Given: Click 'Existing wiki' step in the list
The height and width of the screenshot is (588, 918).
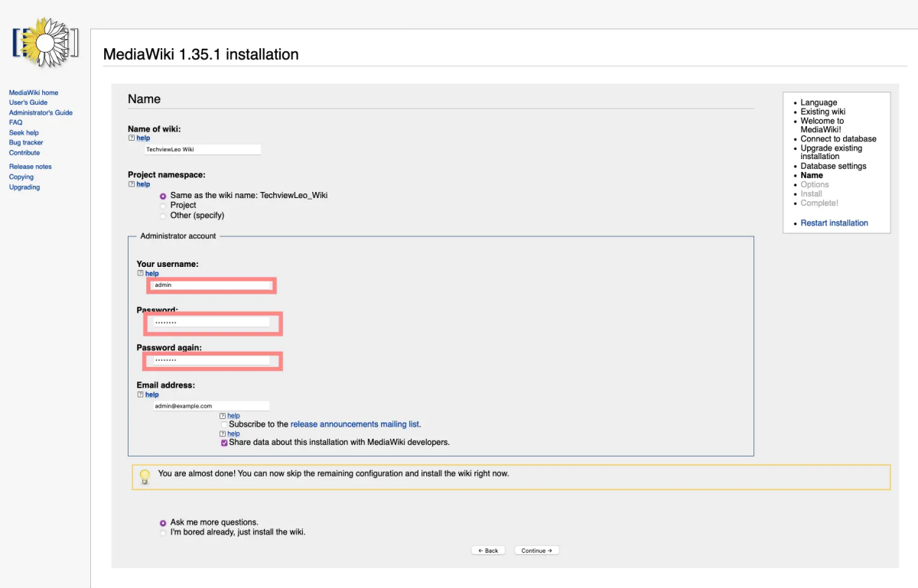Looking at the screenshot, I should tap(823, 112).
